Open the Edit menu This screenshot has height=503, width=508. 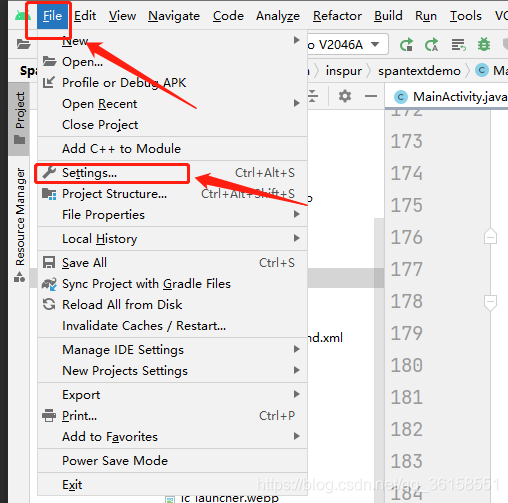[85, 16]
